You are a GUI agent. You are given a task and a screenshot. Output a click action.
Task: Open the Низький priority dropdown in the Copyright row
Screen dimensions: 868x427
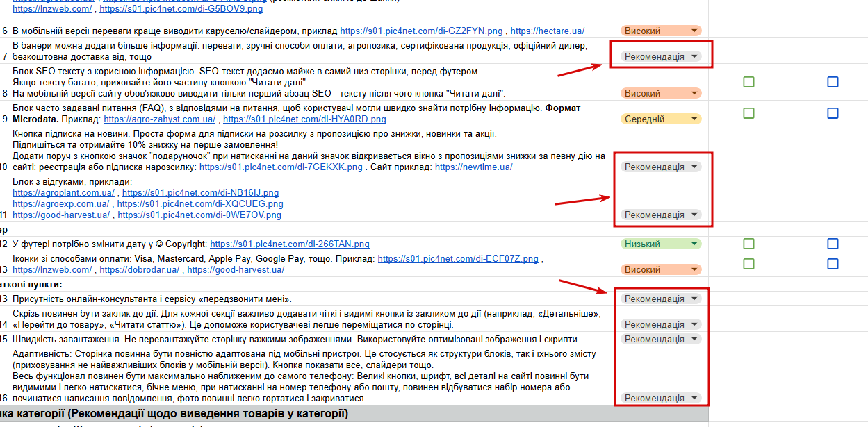(x=661, y=244)
